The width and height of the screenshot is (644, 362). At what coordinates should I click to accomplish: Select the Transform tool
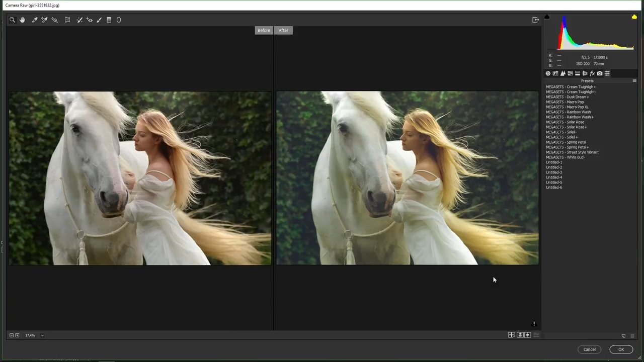[67, 20]
